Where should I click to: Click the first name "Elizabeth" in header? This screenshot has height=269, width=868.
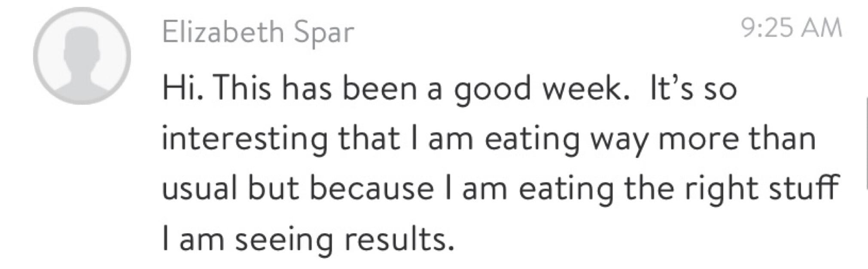coord(223,32)
